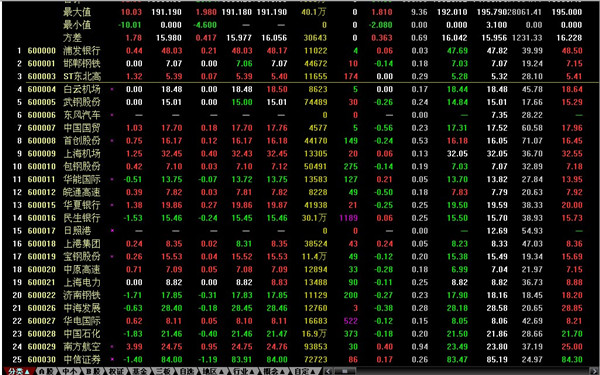Open the 中小 tab
This screenshot has width=600, height=375.
click(70, 371)
